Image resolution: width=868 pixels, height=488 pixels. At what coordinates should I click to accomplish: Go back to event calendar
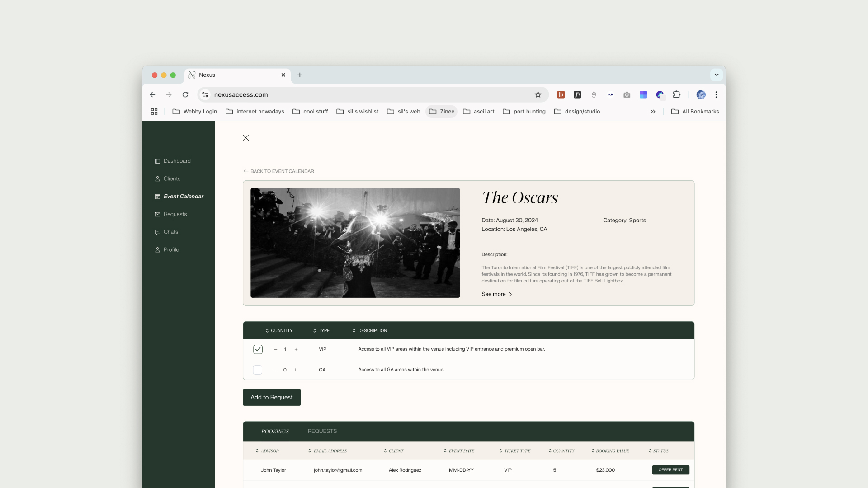pos(278,171)
